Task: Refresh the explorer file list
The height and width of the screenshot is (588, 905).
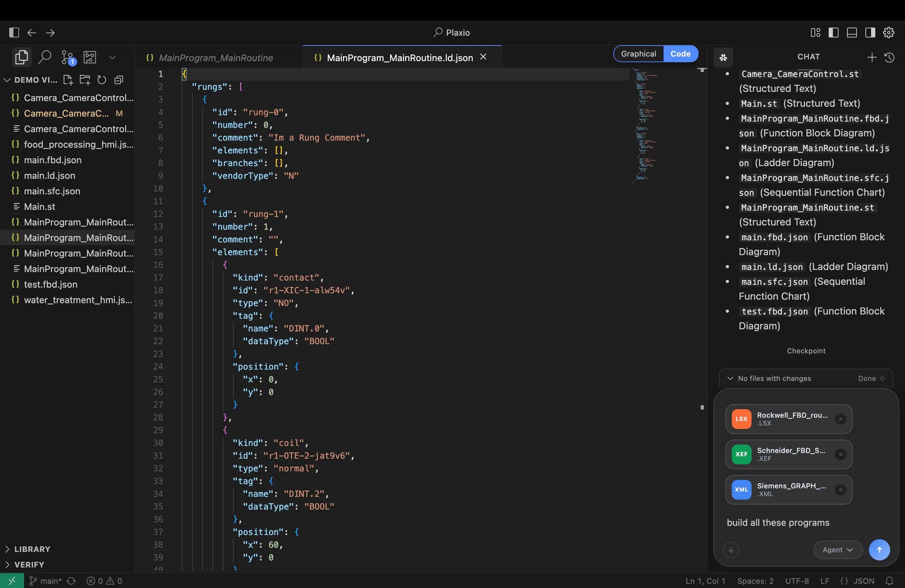Action: pyautogui.click(x=101, y=80)
